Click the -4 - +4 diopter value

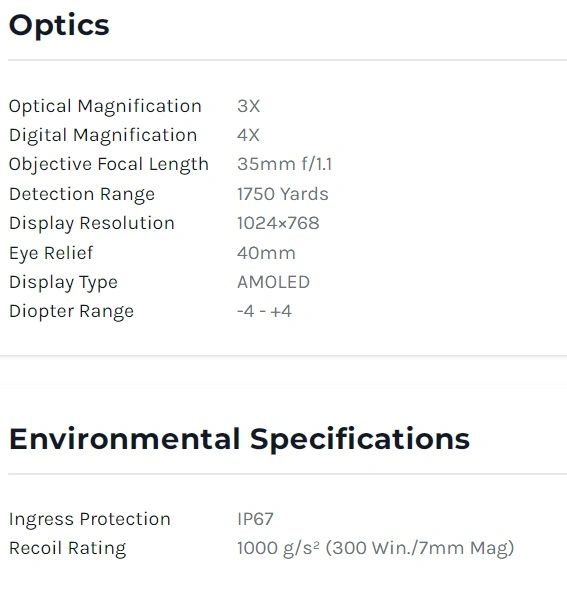coord(264,311)
